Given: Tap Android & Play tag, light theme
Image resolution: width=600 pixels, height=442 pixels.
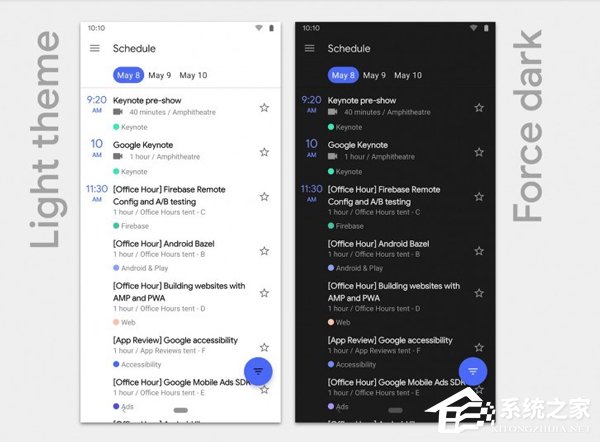Looking at the screenshot, I should click(140, 268).
